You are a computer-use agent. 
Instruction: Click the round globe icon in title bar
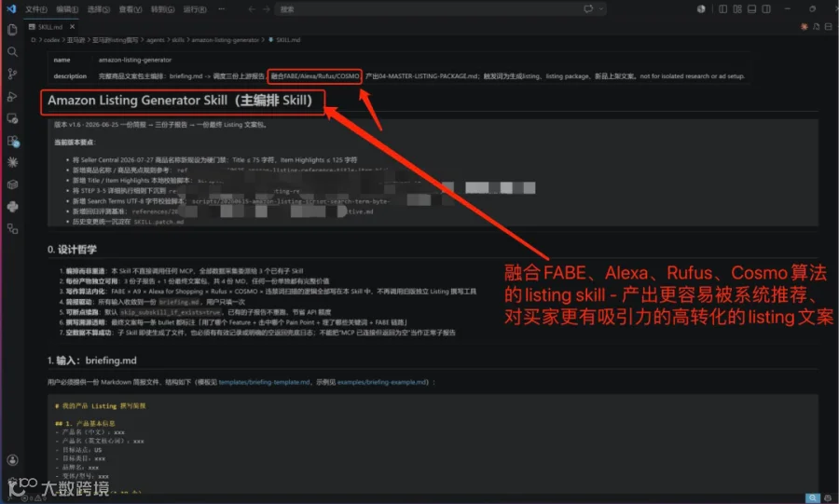(701, 9)
